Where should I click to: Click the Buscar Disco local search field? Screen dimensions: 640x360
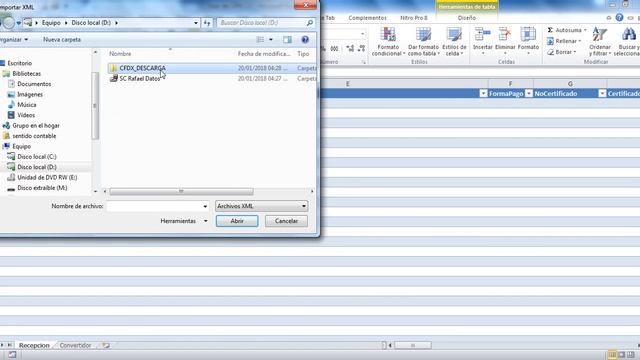click(x=261, y=23)
